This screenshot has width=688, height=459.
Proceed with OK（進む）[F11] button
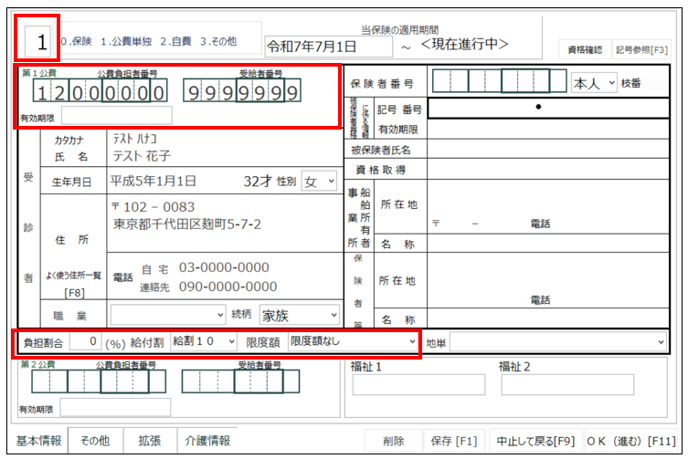[631, 440]
